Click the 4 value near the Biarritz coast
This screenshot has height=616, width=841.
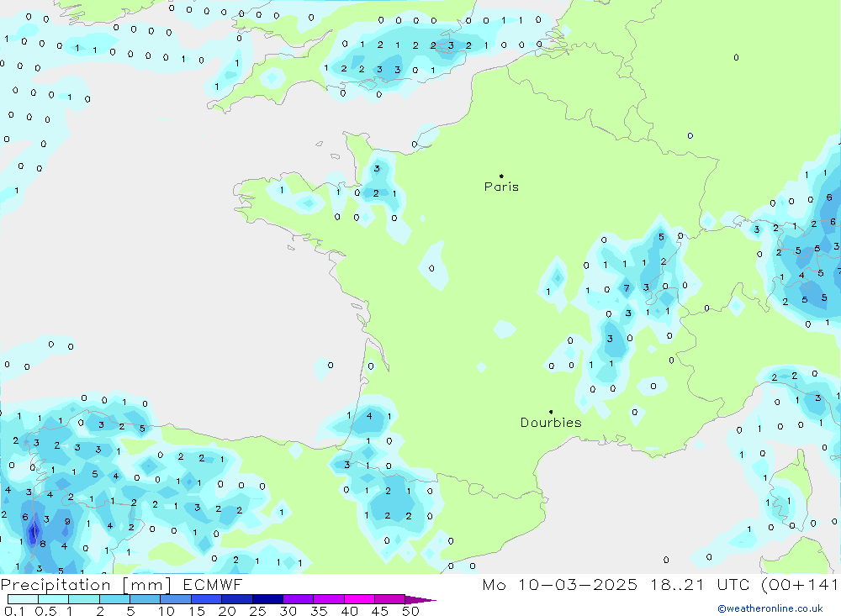click(x=369, y=416)
